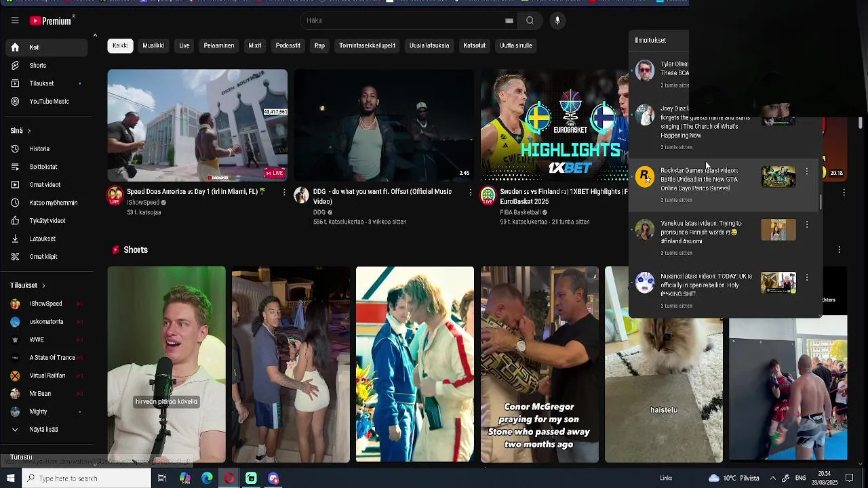Open options menu for DDG music video
The width and height of the screenshot is (868, 488).
(470, 192)
